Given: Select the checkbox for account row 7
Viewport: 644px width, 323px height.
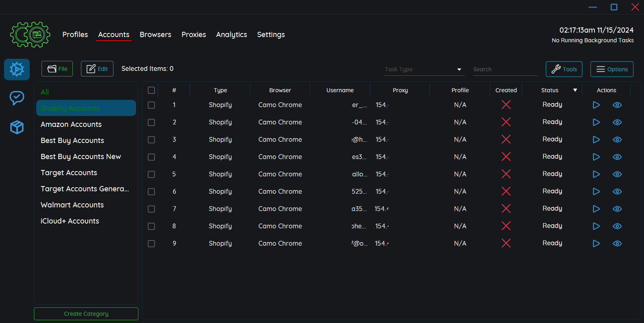Looking at the screenshot, I should click(151, 209).
